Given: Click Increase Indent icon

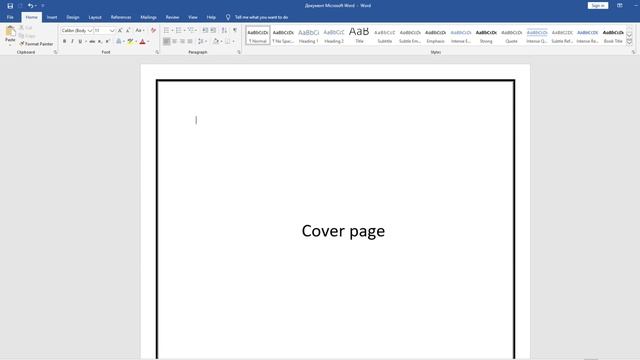Looking at the screenshot, I should click(213, 31).
